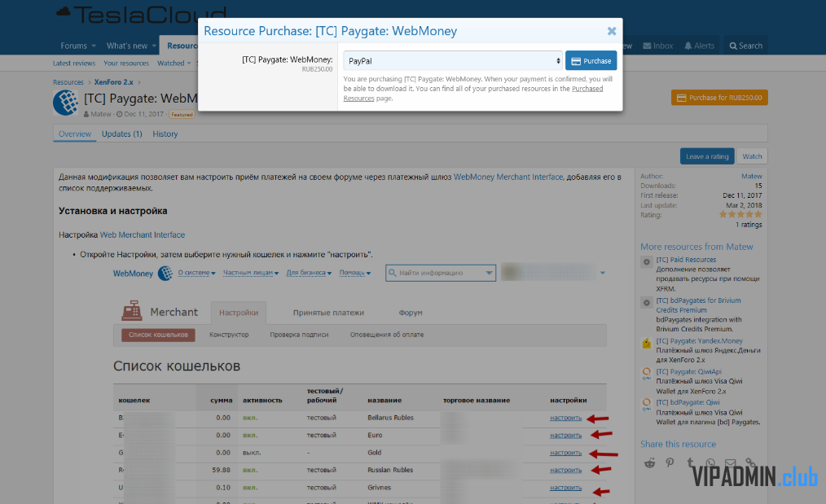Open Your resources
The height and width of the screenshot is (504, 826).
click(x=126, y=64)
